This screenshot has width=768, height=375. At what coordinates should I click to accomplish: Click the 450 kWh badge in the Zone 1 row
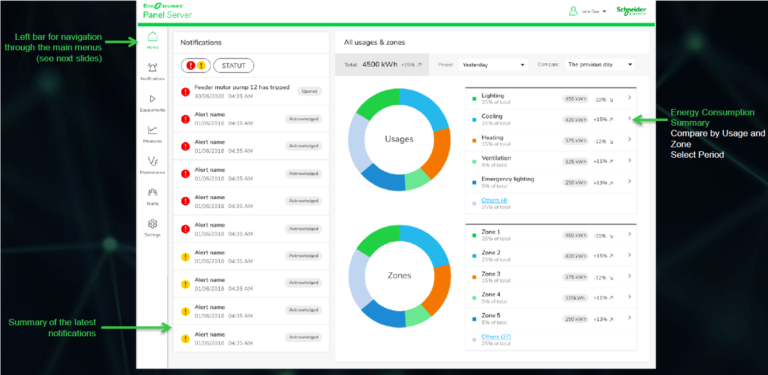(x=575, y=235)
